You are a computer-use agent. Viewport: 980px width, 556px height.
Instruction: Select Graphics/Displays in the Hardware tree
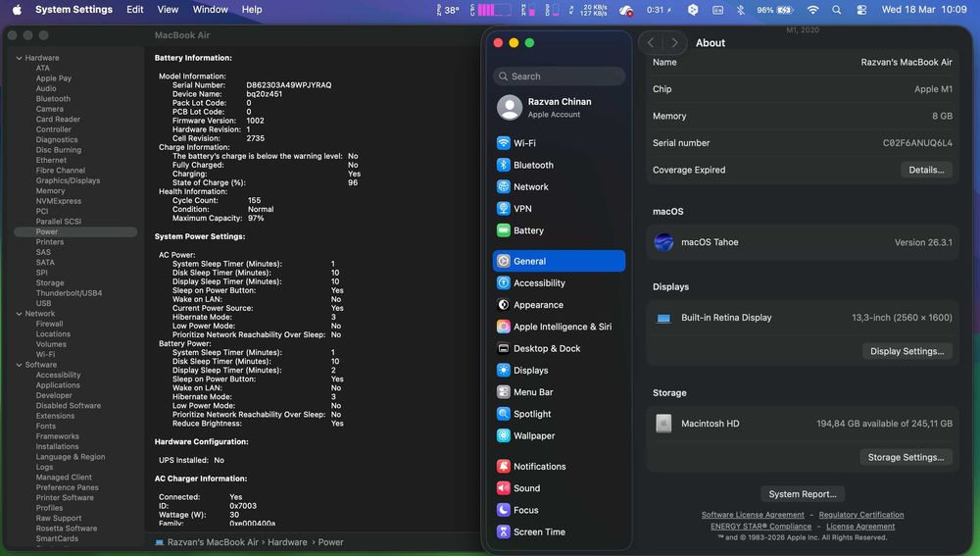pos(68,180)
